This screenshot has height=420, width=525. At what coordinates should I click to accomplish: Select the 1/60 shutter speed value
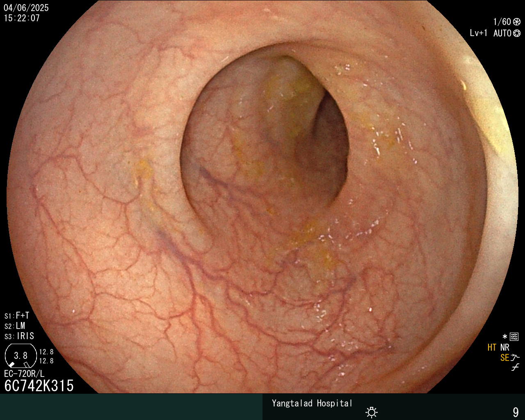click(502, 22)
